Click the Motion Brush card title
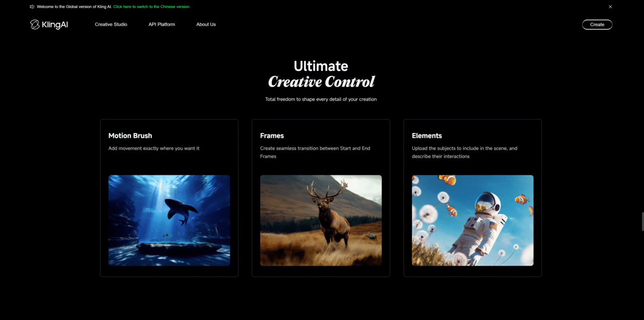Viewport: 644px width, 320px height. (x=130, y=136)
